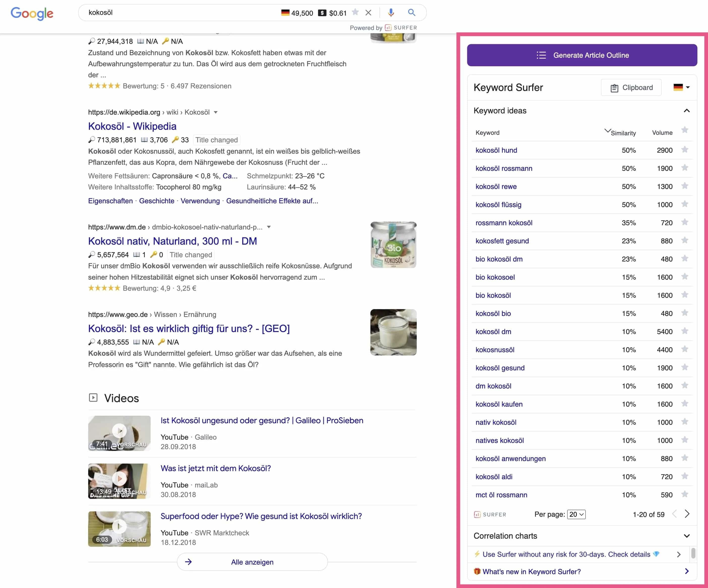Start voice search with the microphone icon

pyautogui.click(x=391, y=13)
